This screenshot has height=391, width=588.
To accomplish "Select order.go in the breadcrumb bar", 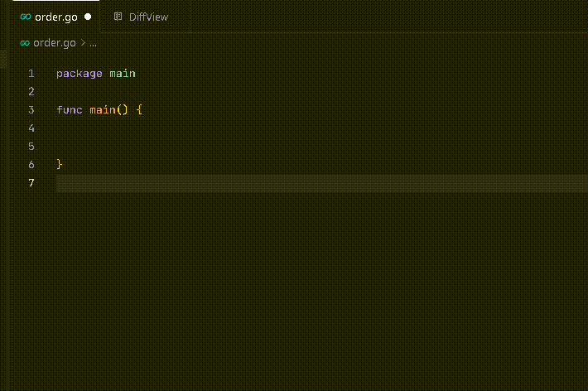I will pos(55,42).
